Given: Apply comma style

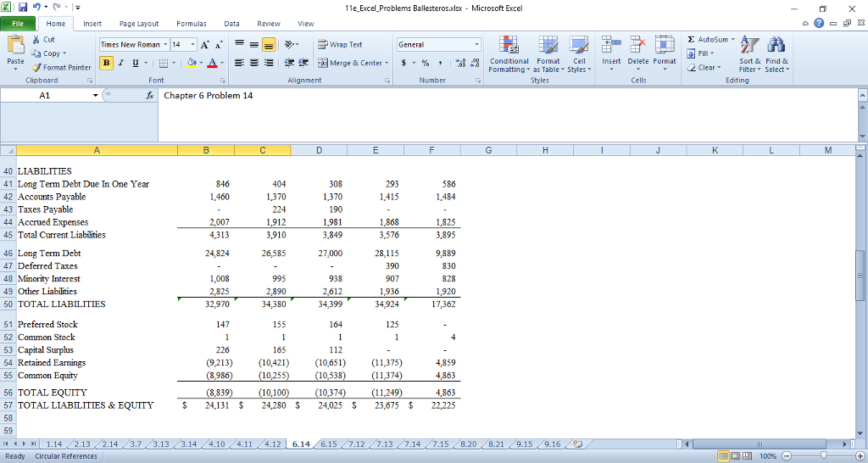Looking at the screenshot, I should [x=440, y=63].
